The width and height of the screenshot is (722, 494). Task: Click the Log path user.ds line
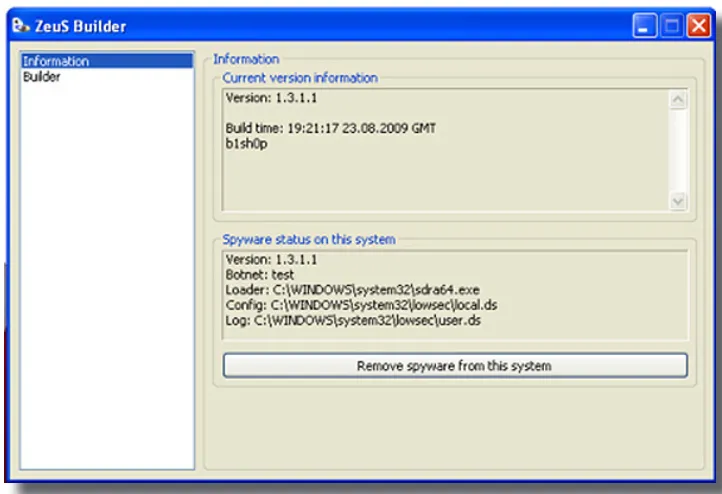353,320
